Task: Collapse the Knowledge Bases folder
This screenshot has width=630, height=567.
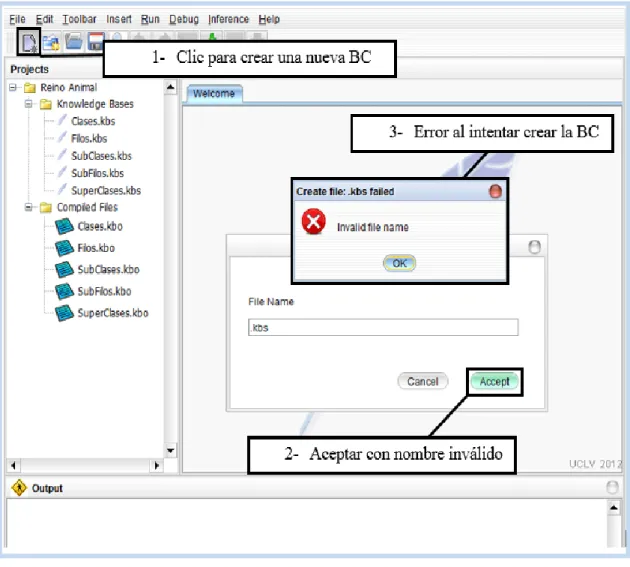Action: point(29,104)
